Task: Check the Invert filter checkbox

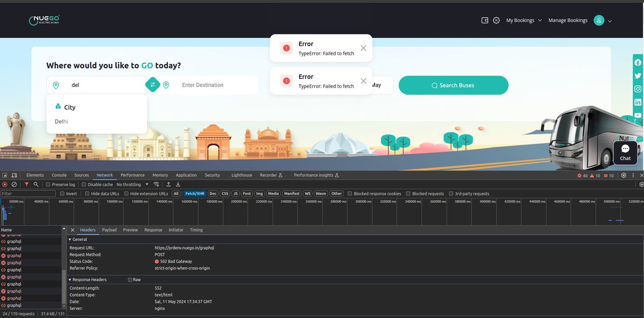Action: point(62,193)
